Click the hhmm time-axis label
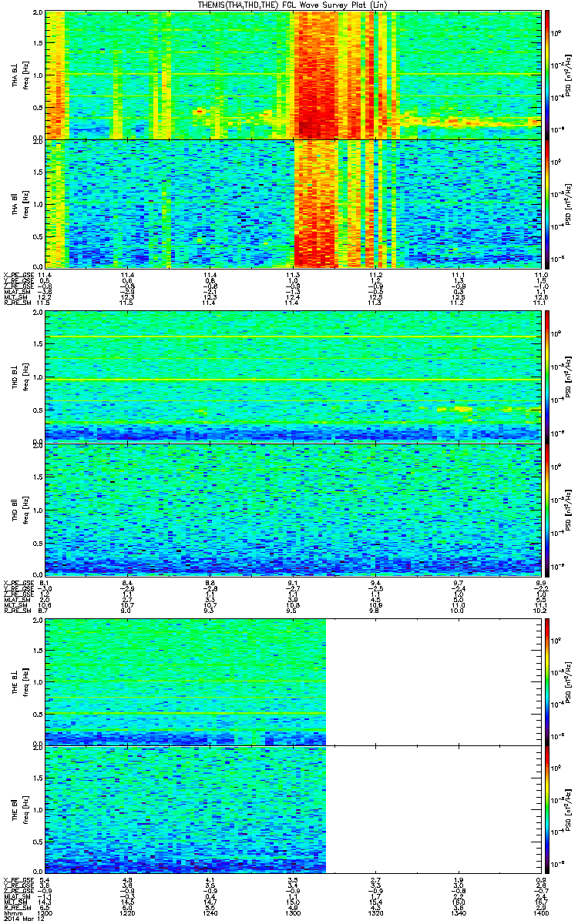Viewport: 578px width, 924px height. [x=12, y=912]
